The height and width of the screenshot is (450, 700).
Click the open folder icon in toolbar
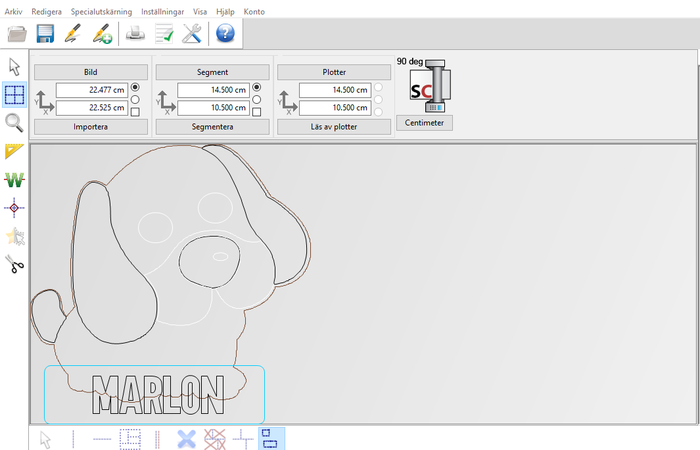[x=17, y=33]
